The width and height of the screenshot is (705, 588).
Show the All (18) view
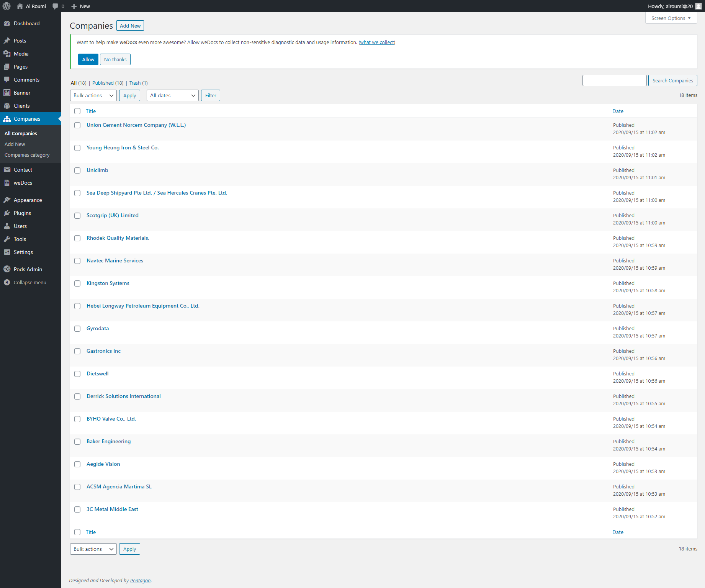(79, 83)
